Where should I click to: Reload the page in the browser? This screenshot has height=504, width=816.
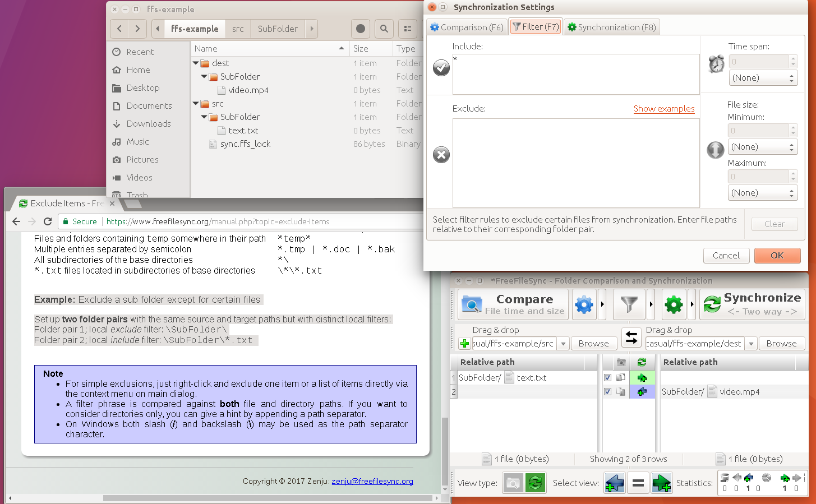coord(48,221)
